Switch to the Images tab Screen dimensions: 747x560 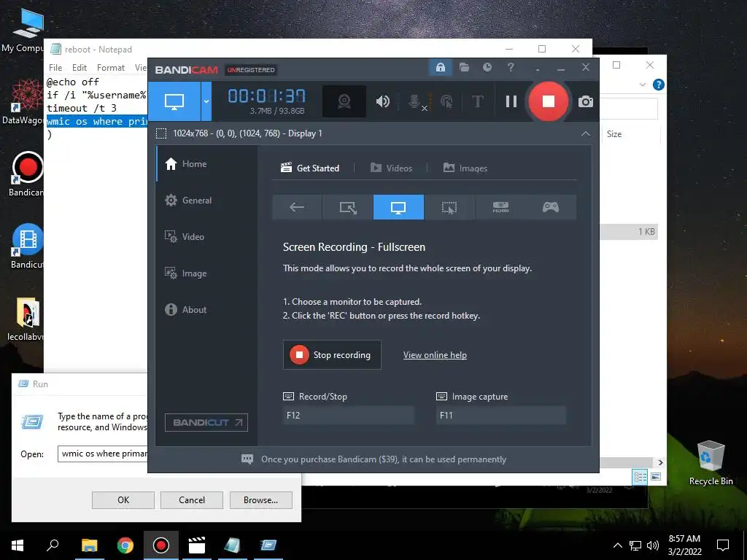coord(465,168)
